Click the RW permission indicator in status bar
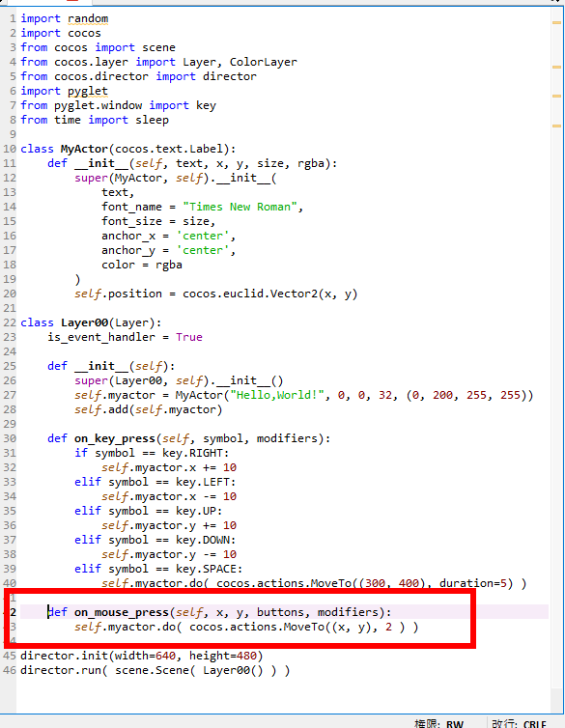This screenshot has width=565, height=728. pos(455,724)
